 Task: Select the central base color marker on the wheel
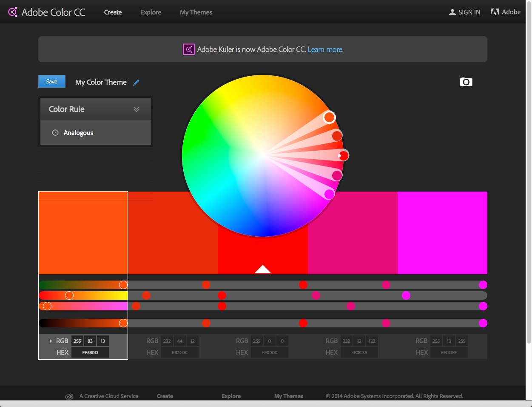pyautogui.click(x=343, y=155)
